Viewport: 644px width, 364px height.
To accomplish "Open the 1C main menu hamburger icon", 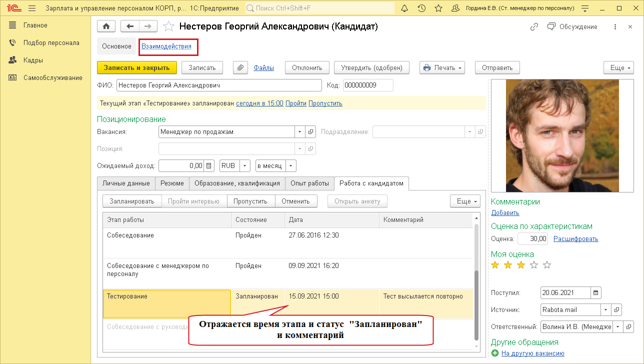I will click(x=32, y=8).
